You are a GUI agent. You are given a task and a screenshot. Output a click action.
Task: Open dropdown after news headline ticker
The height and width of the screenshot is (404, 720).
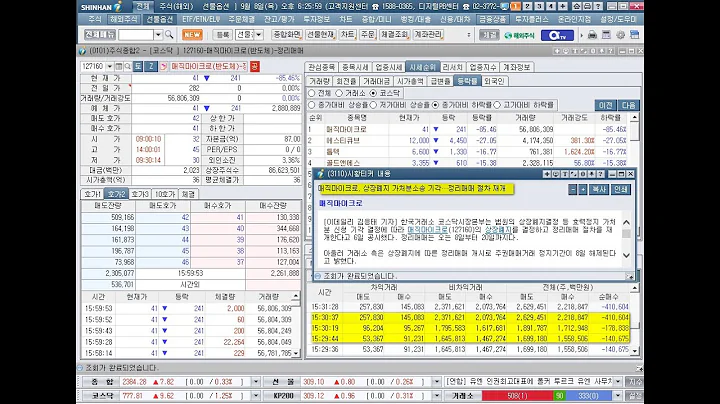pyautogui.click(x=618, y=382)
